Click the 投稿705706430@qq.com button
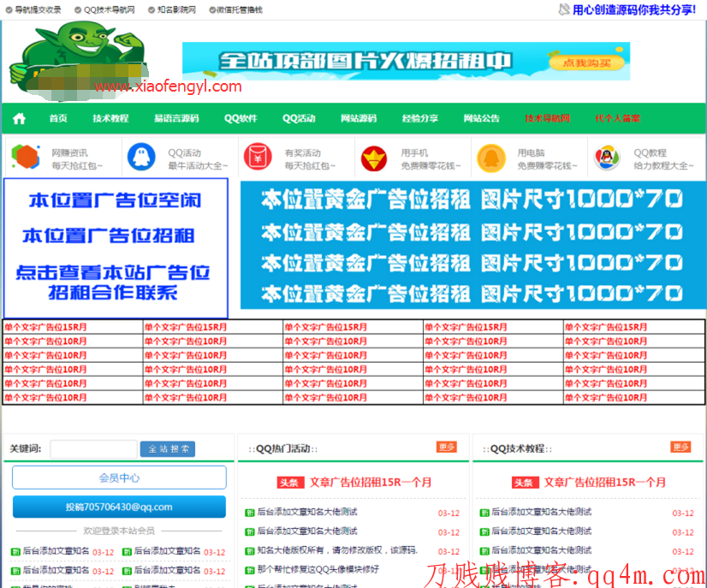 [x=120, y=508]
